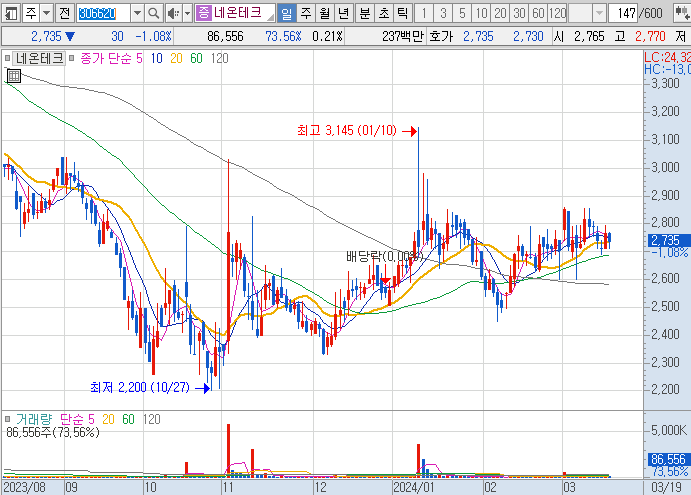Screen dimensions: 691x495
Task: Click the gray 120 moving average legend
Action: (219, 58)
